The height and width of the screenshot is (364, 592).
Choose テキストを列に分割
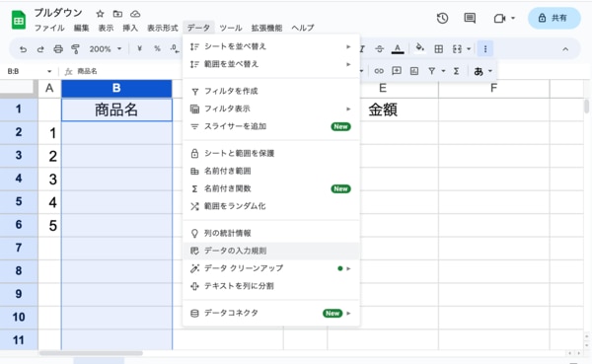coord(270,286)
